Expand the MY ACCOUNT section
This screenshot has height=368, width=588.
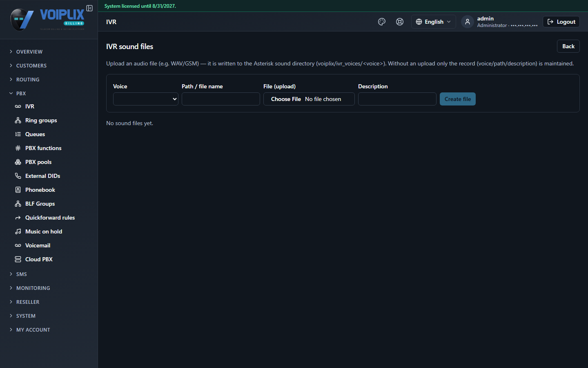point(49,330)
